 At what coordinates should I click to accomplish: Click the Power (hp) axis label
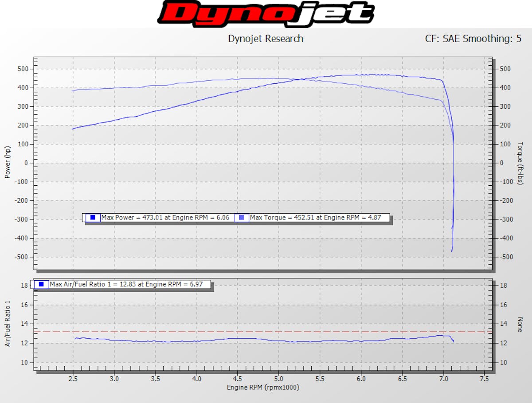[x=8, y=163]
